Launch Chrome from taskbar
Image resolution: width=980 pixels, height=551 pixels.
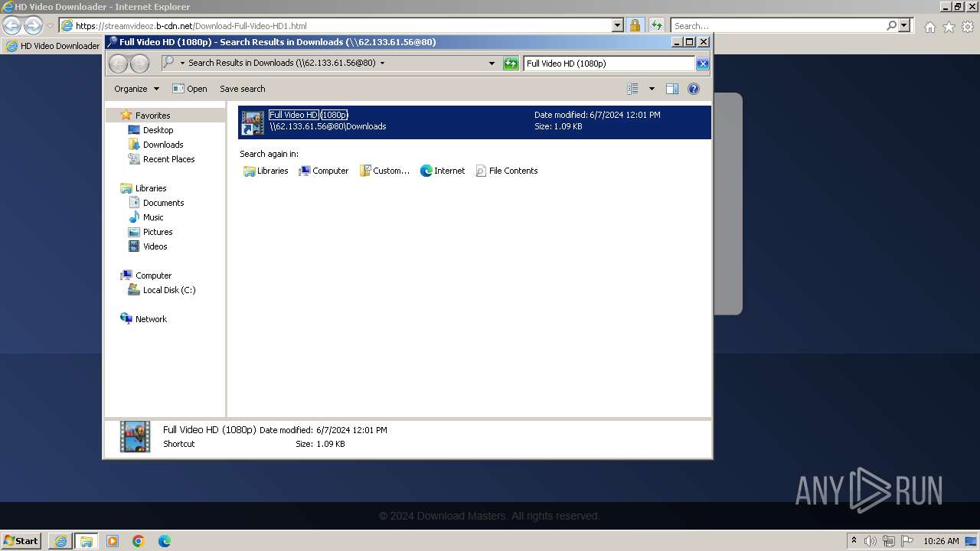pyautogui.click(x=139, y=541)
